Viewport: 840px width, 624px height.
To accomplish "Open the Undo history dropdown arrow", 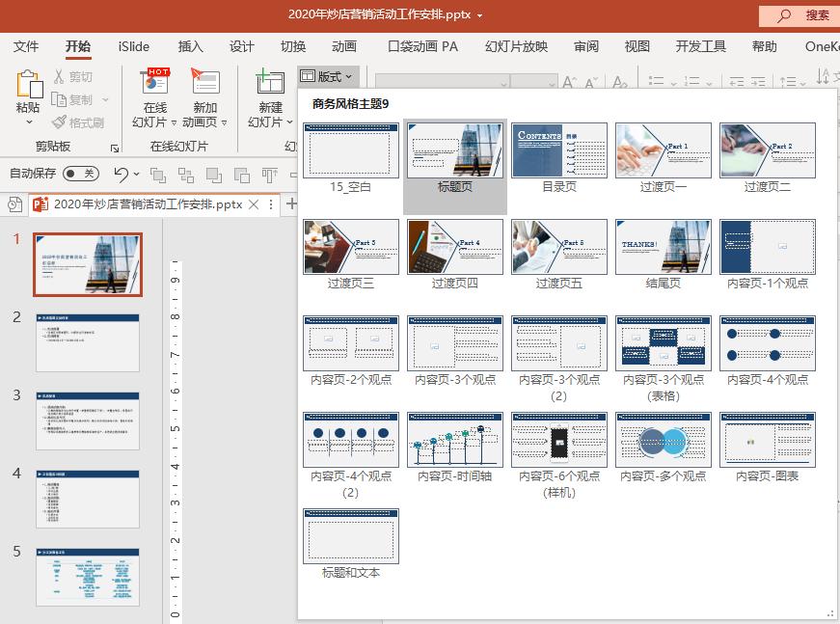I will [x=134, y=174].
